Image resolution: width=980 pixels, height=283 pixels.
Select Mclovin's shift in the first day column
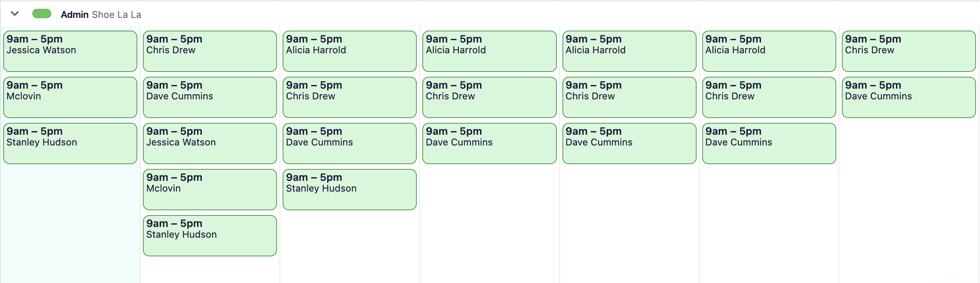tap(70, 97)
